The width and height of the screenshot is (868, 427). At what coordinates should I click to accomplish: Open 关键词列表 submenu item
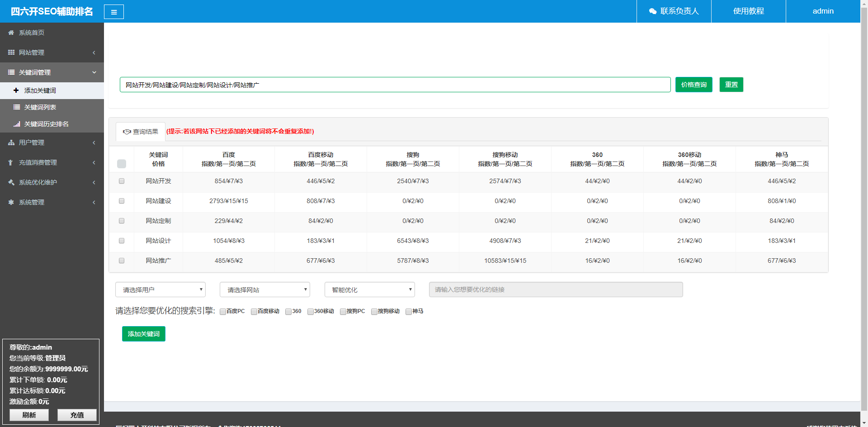[x=52, y=107]
